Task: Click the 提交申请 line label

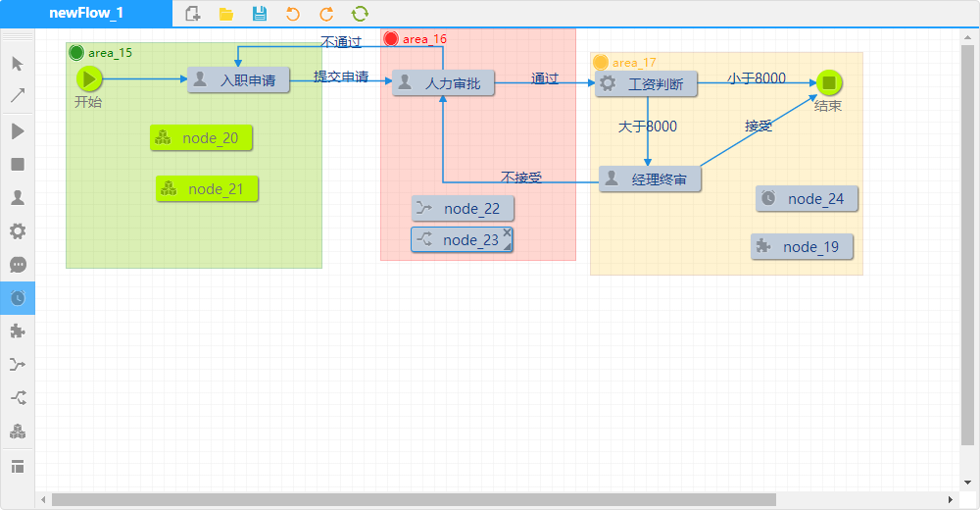Action: [341, 76]
